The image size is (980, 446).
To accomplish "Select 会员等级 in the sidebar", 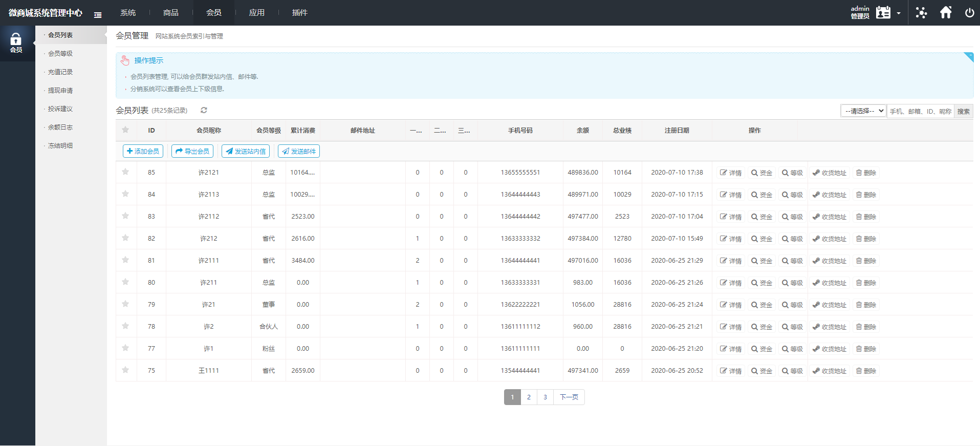I will [x=60, y=54].
